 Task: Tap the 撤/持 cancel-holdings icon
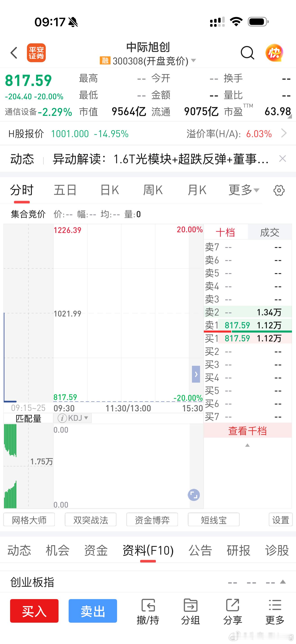click(148, 611)
